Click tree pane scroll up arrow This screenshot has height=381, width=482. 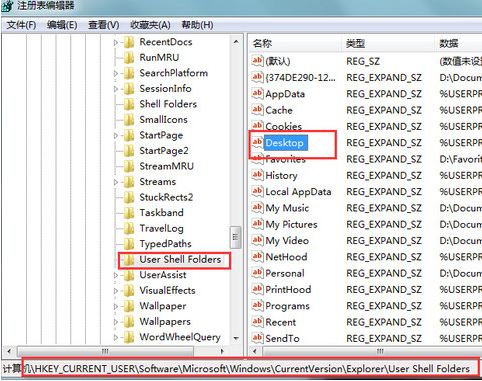(x=236, y=42)
